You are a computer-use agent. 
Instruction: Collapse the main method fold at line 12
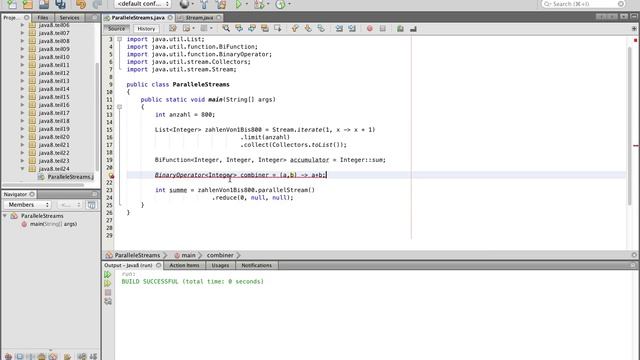(x=119, y=107)
